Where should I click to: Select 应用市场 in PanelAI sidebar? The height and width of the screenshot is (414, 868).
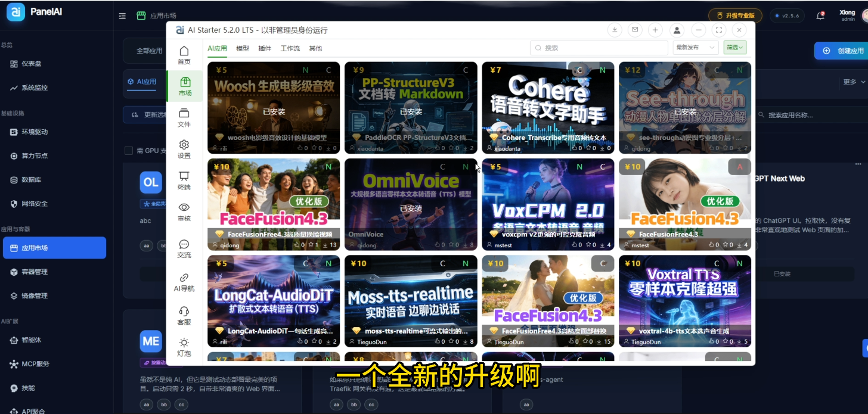coord(54,248)
